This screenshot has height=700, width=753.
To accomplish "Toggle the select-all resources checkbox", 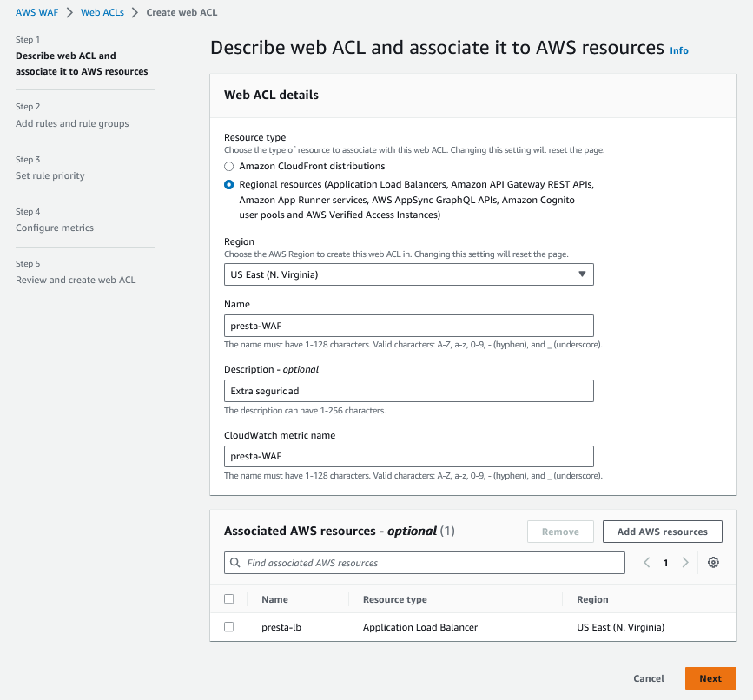I will click(x=229, y=599).
